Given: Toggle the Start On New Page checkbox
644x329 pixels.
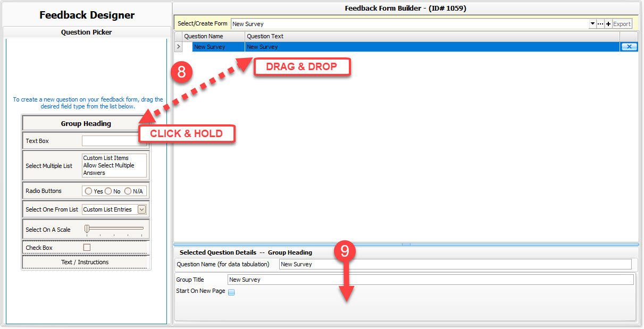Looking at the screenshot, I should (x=231, y=292).
